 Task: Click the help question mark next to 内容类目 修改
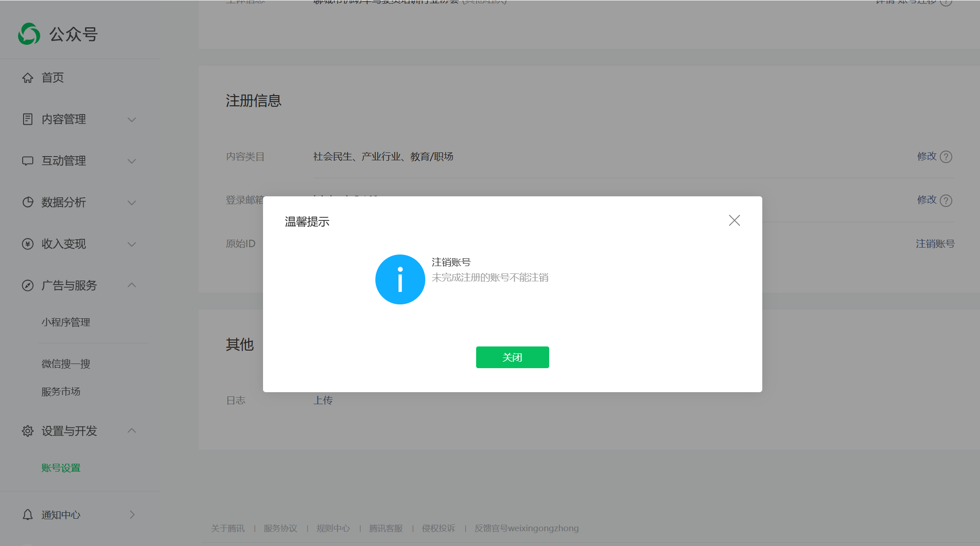(x=946, y=157)
